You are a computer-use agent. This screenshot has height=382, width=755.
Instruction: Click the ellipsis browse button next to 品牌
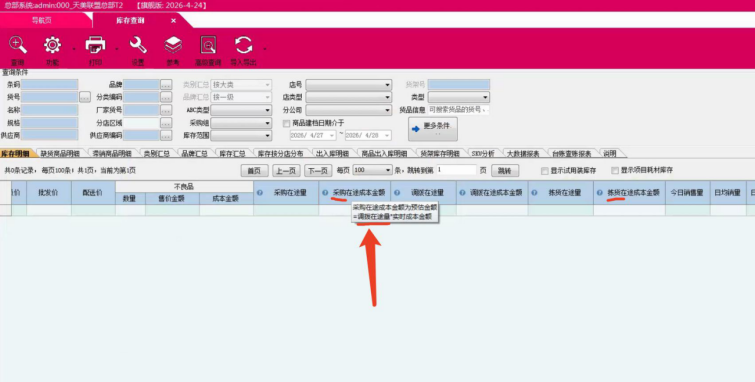tap(166, 85)
